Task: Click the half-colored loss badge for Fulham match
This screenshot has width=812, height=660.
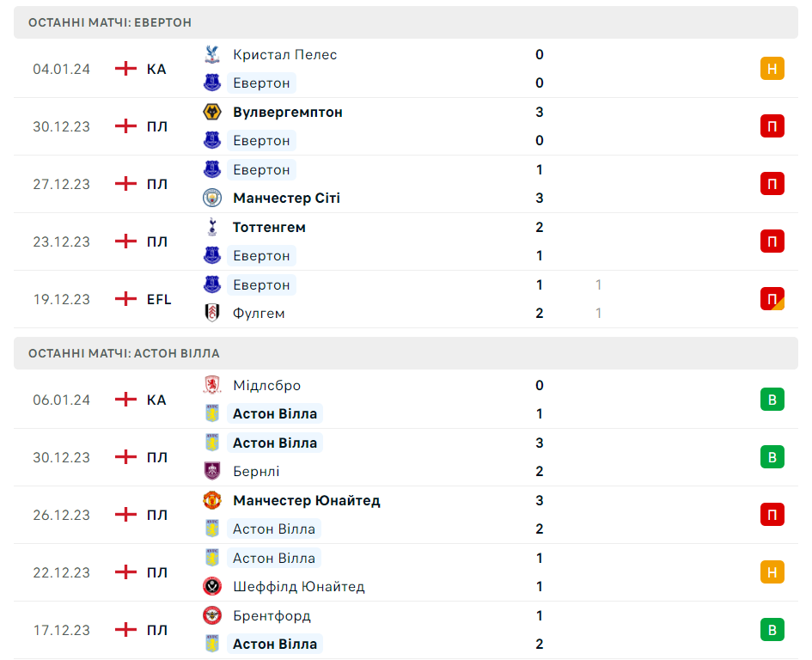Action: tap(772, 299)
